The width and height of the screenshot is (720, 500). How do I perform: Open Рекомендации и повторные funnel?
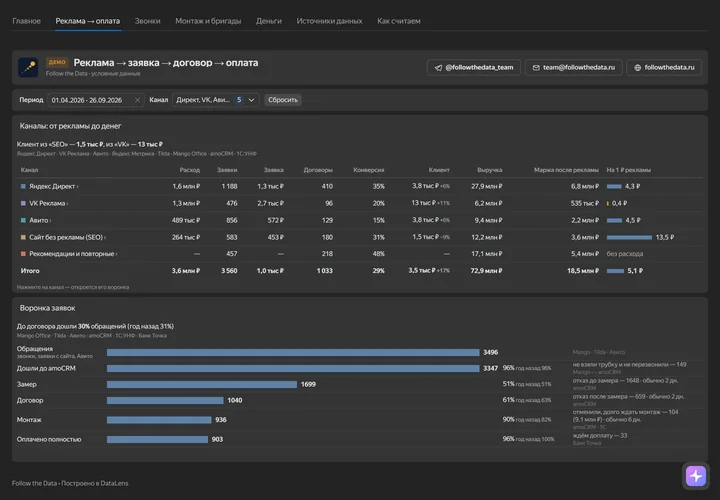click(73, 253)
